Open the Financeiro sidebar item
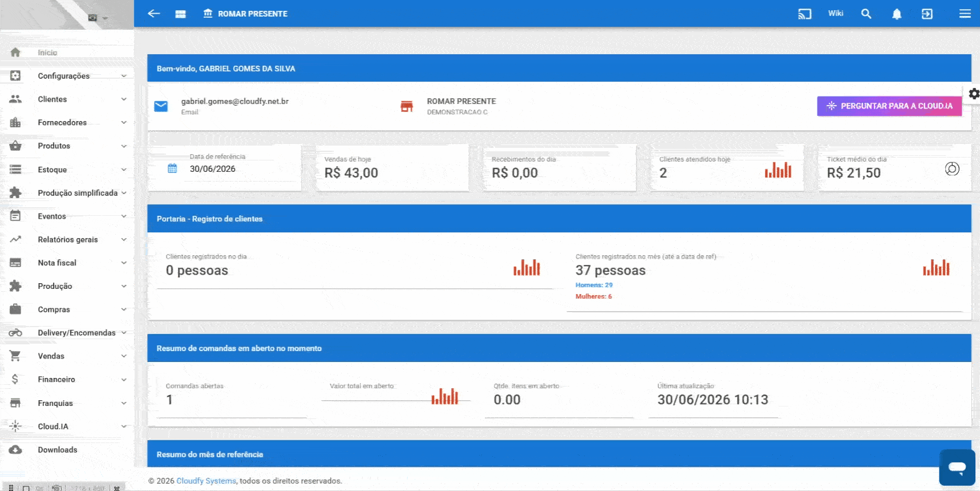 point(67,380)
